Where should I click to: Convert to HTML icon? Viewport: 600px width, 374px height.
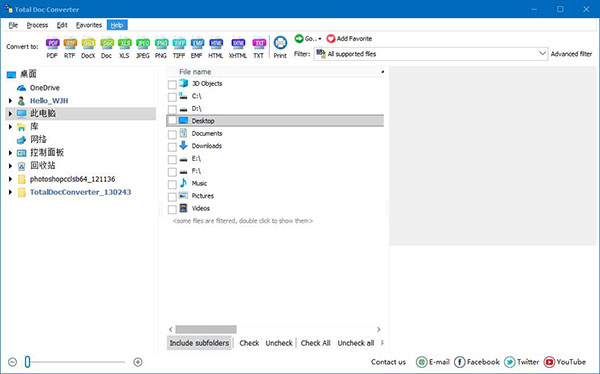(216, 43)
